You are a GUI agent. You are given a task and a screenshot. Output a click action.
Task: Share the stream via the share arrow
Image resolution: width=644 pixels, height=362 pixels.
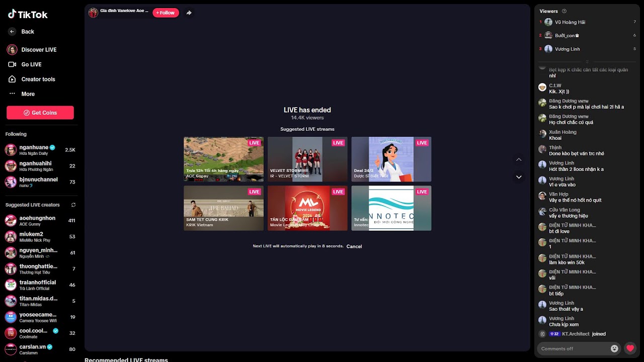189,13
